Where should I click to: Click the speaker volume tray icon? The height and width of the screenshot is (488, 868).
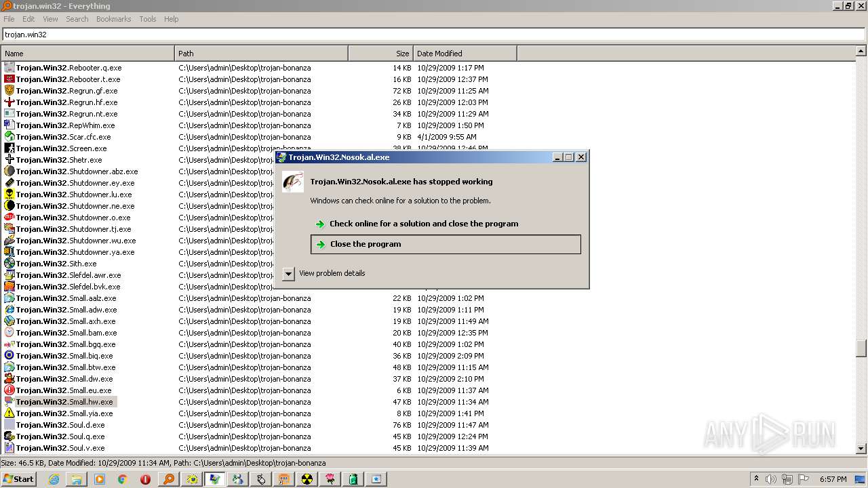771,479
